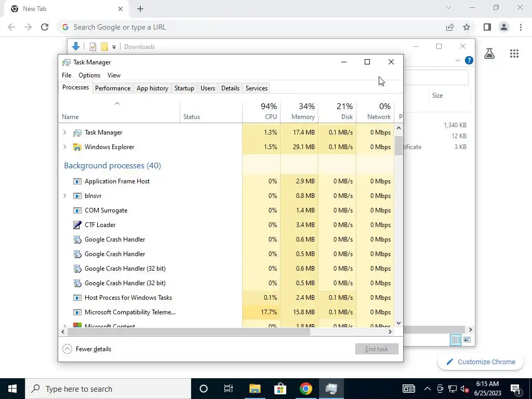Expand the Task Manager process group

click(65, 132)
